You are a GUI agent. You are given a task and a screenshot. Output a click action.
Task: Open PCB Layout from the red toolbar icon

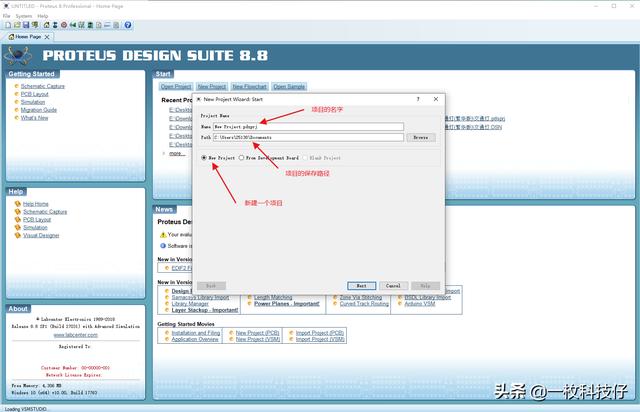tap(64, 25)
